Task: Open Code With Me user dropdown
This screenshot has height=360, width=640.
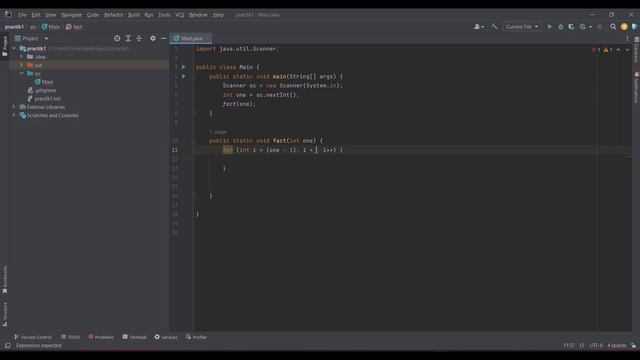Action: click(478, 27)
